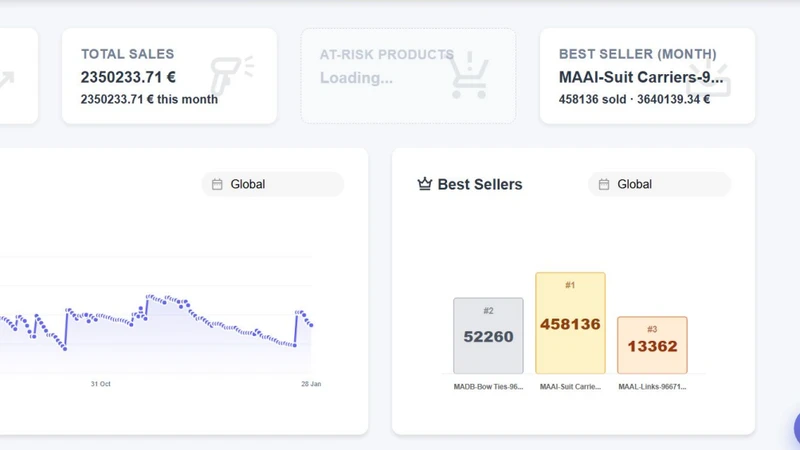Image resolution: width=800 pixels, height=450 pixels.
Task: Click the crown icon beside Best Sellers
Action: [424, 184]
